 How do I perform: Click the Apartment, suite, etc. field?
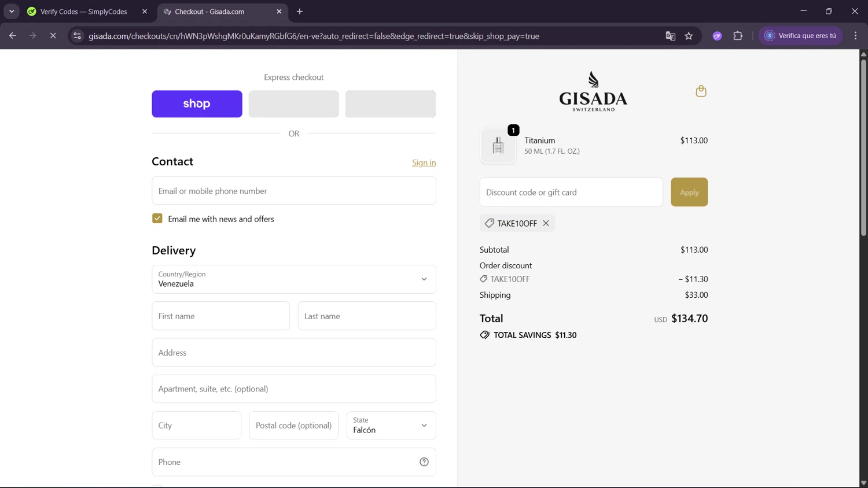294,389
